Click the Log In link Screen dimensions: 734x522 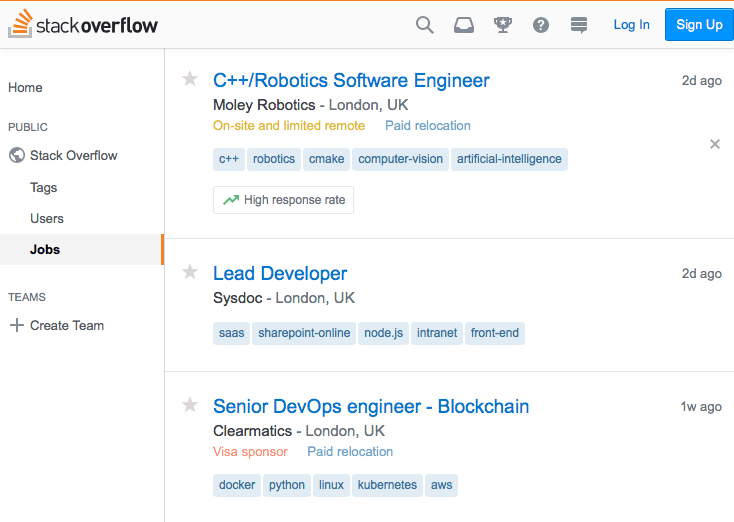pyautogui.click(x=631, y=24)
